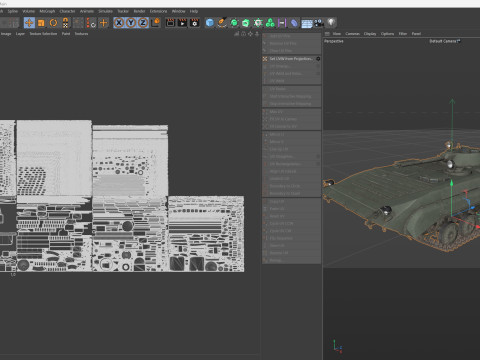Select the Move tool

coord(29,23)
